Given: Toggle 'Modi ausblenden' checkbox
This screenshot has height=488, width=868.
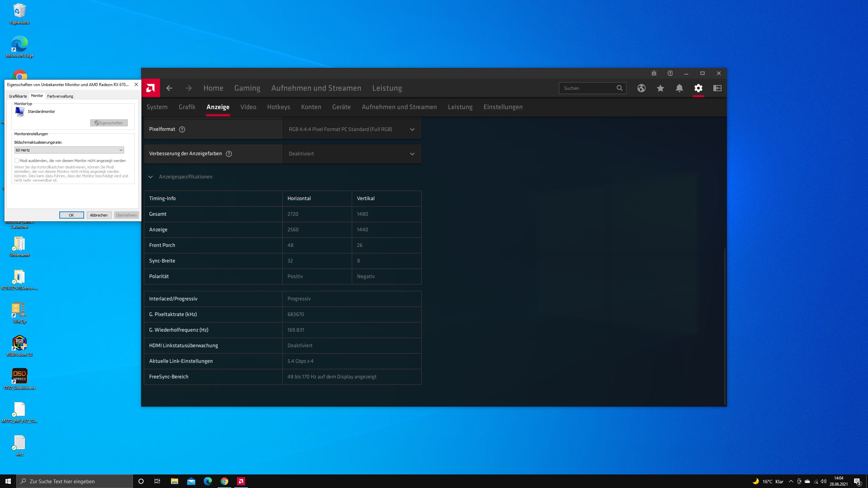Looking at the screenshot, I should coord(17,161).
